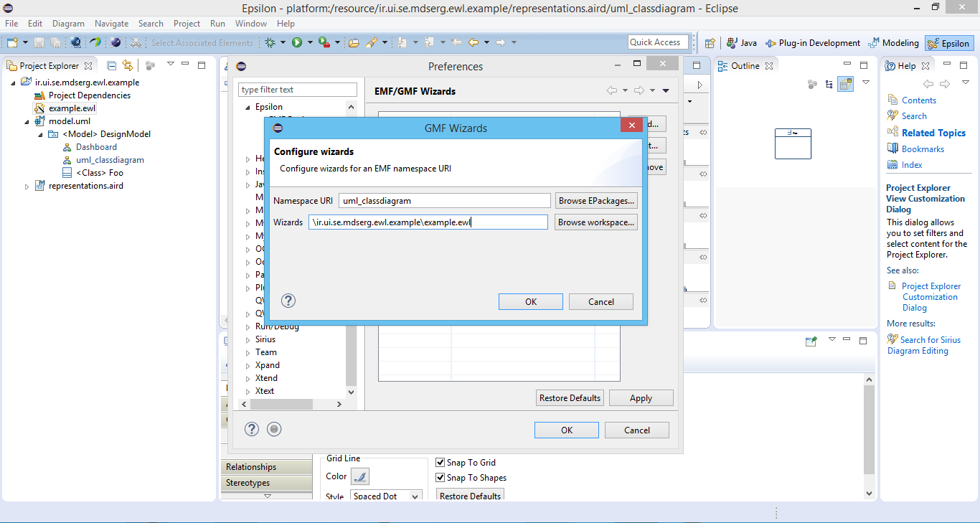This screenshot has width=980, height=523.
Task: Expand representations.aird in Project Explorer
Action: pyautogui.click(x=27, y=187)
